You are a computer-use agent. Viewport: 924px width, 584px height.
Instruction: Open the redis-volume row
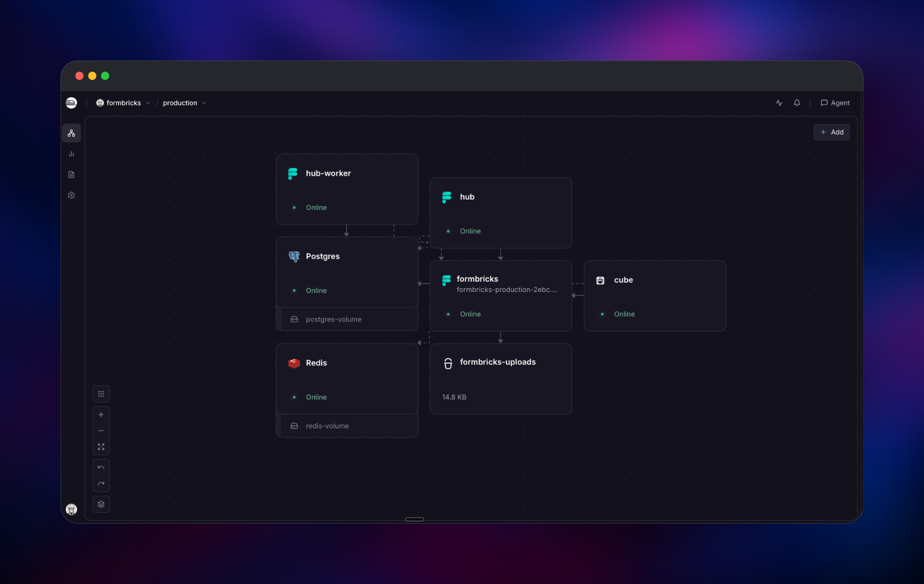coord(347,426)
